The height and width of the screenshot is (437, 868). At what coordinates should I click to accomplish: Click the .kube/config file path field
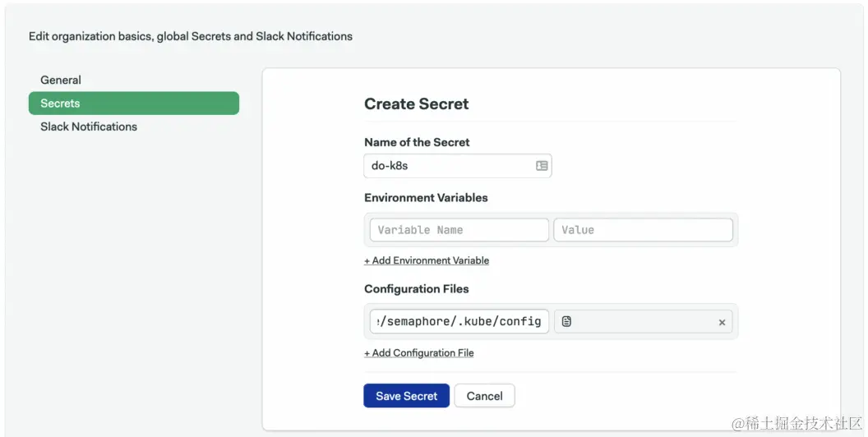click(x=459, y=321)
